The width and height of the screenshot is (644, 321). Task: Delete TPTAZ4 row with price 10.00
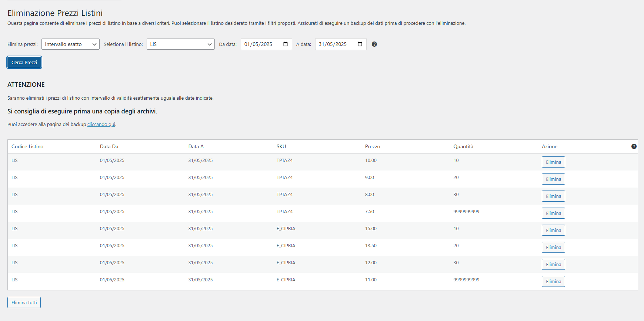[x=553, y=162]
